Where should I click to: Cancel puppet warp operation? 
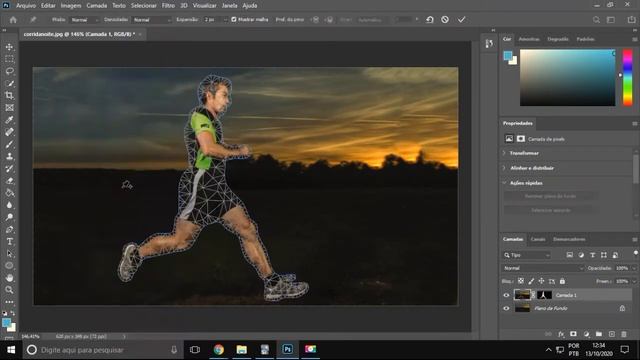[445, 20]
